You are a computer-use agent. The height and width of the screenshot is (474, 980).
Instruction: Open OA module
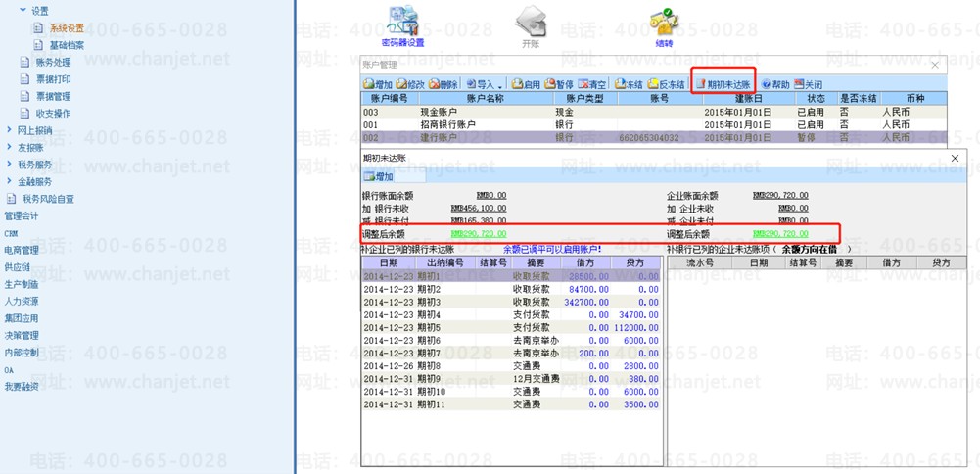[x=9, y=369]
